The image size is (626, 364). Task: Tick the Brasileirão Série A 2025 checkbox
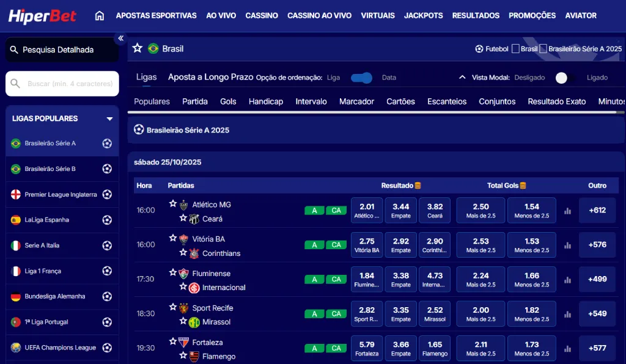pyautogui.click(x=543, y=49)
